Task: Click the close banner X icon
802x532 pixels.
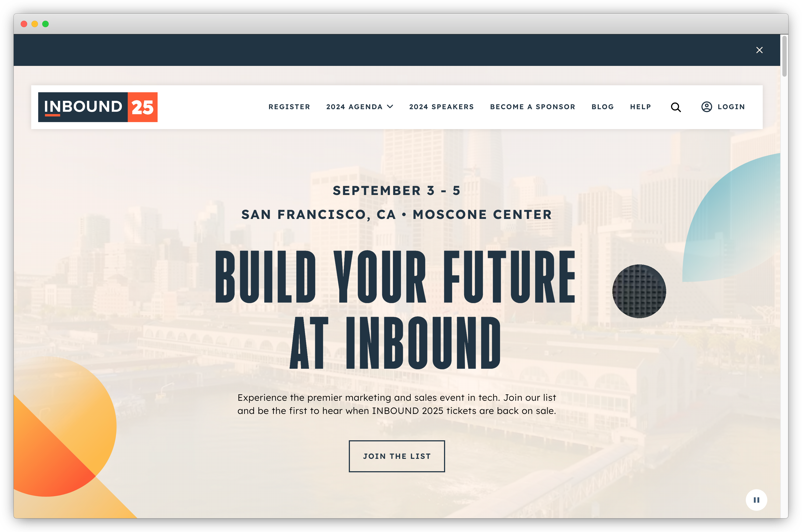Action: 759,50
